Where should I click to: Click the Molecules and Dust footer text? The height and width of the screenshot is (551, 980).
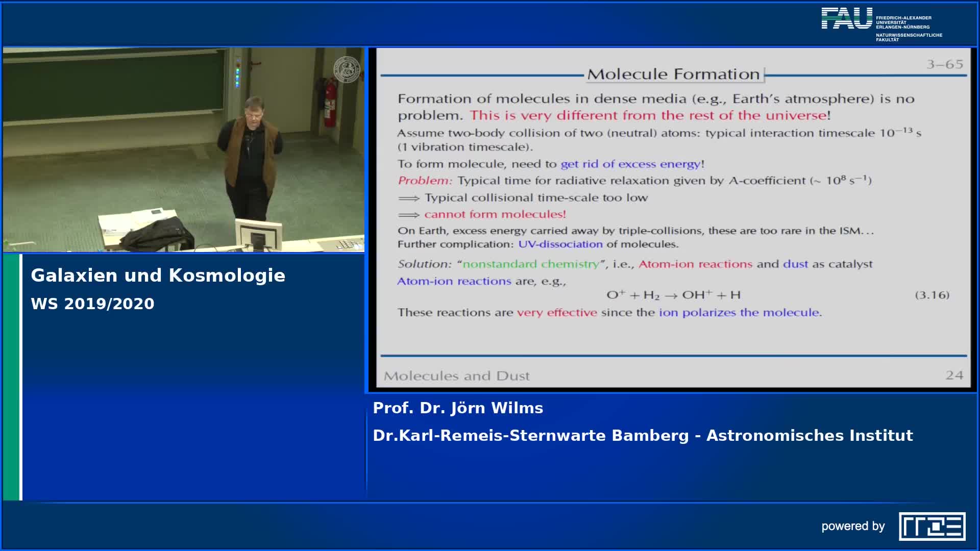pyautogui.click(x=456, y=376)
